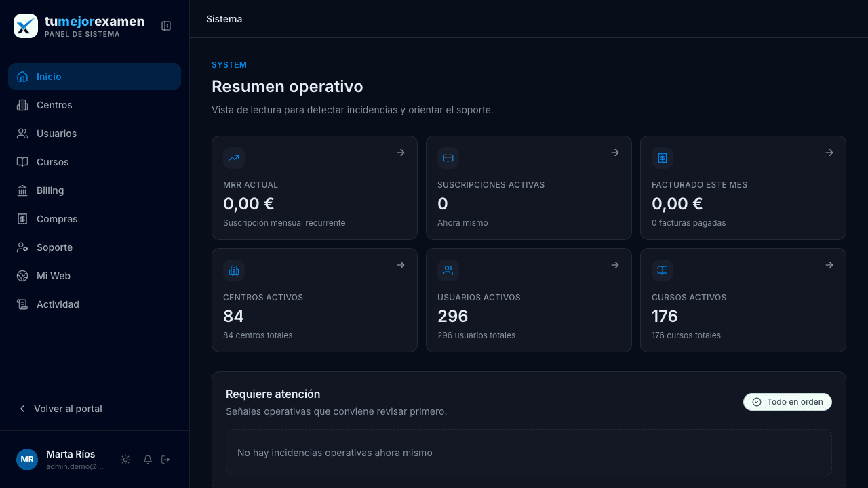Click the invoice icon on Facturado card
The height and width of the screenshot is (488, 868).
(663, 158)
